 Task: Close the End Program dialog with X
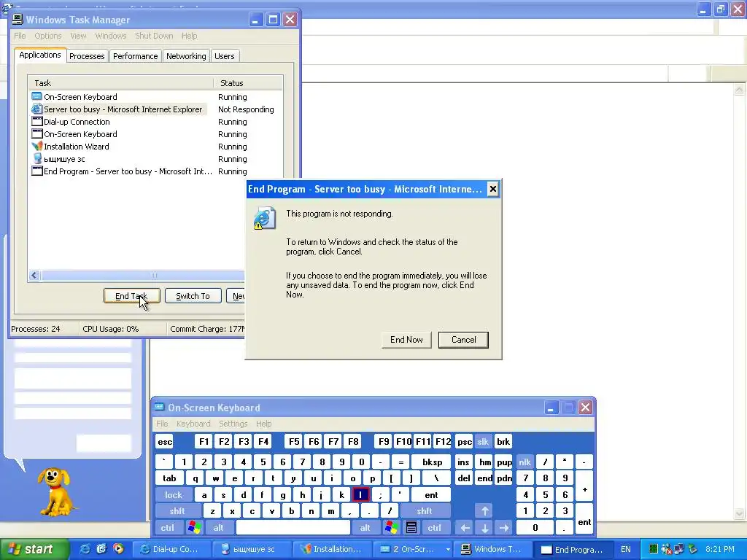pos(492,189)
